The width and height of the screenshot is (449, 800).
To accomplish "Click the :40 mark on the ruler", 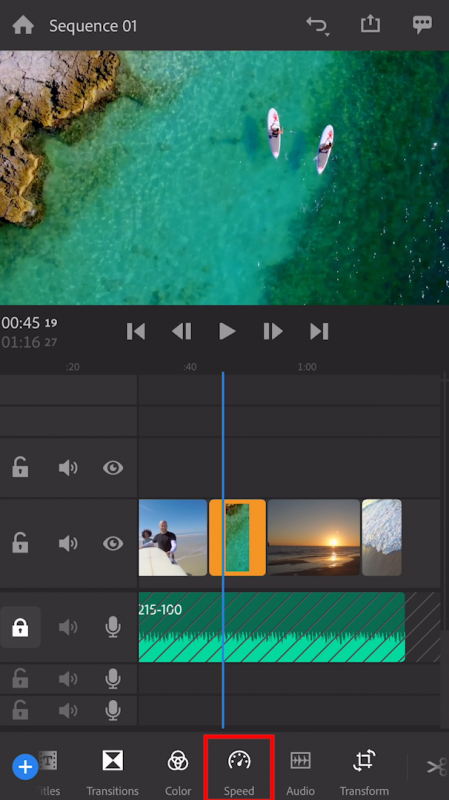I will click(x=190, y=367).
